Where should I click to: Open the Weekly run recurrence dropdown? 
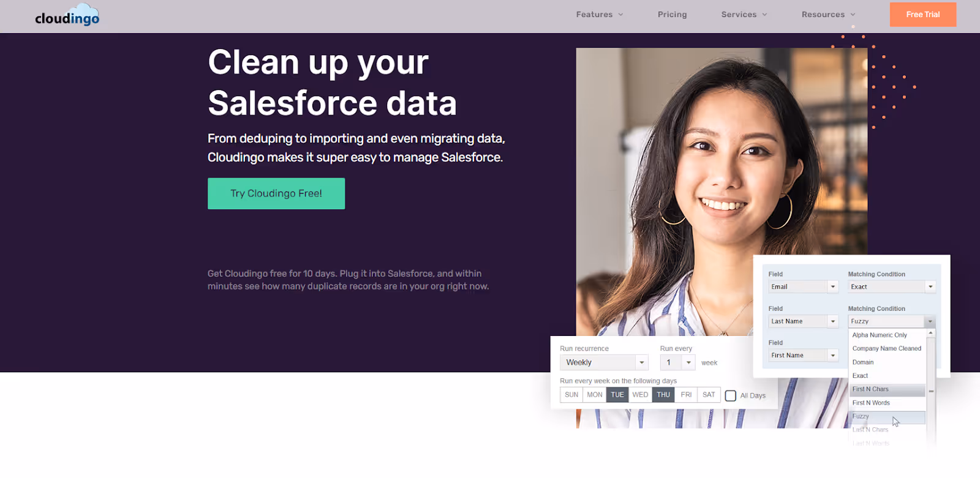pos(604,362)
